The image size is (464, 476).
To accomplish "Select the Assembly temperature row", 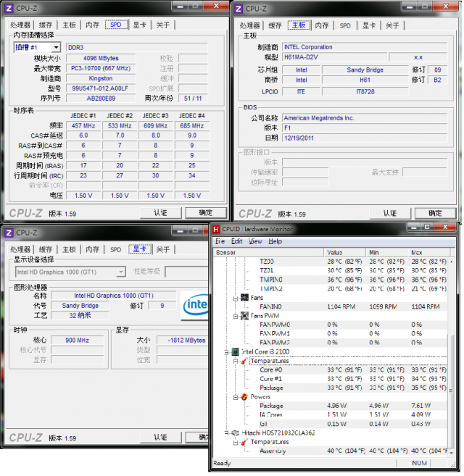I will click(x=352, y=451).
